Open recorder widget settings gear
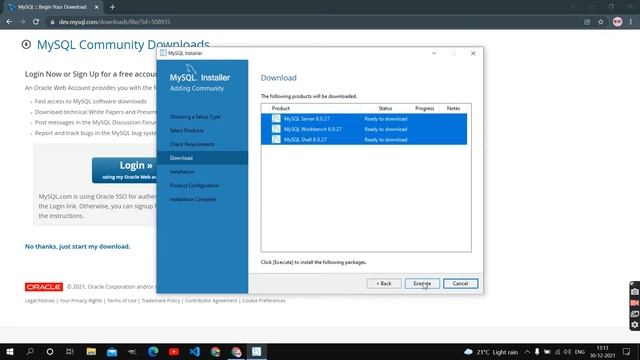 (x=635, y=325)
